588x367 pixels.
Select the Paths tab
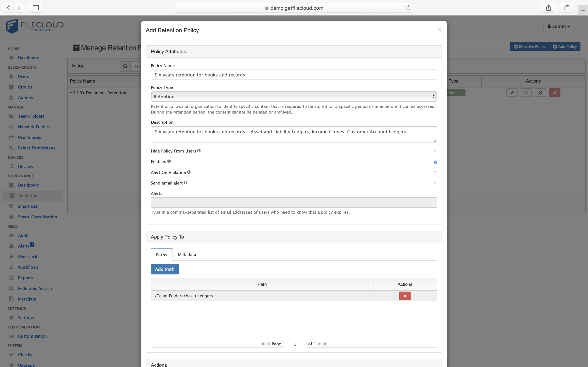coord(161,254)
